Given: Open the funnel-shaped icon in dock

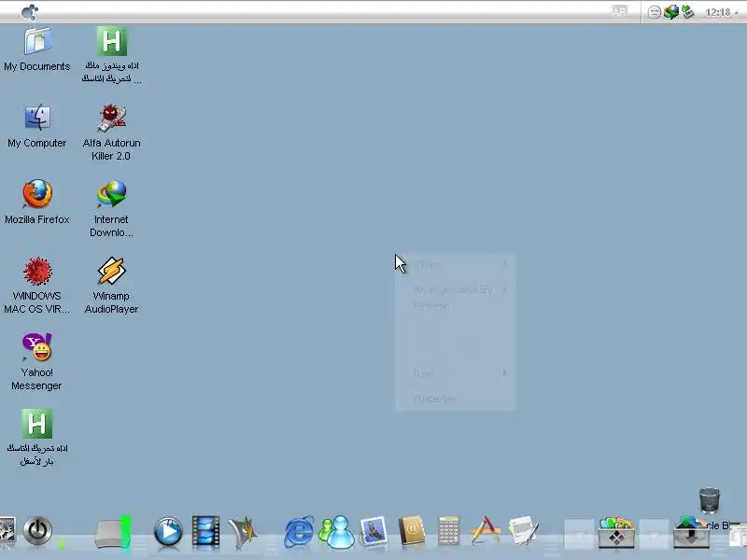Looking at the screenshot, I should coord(243,532).
